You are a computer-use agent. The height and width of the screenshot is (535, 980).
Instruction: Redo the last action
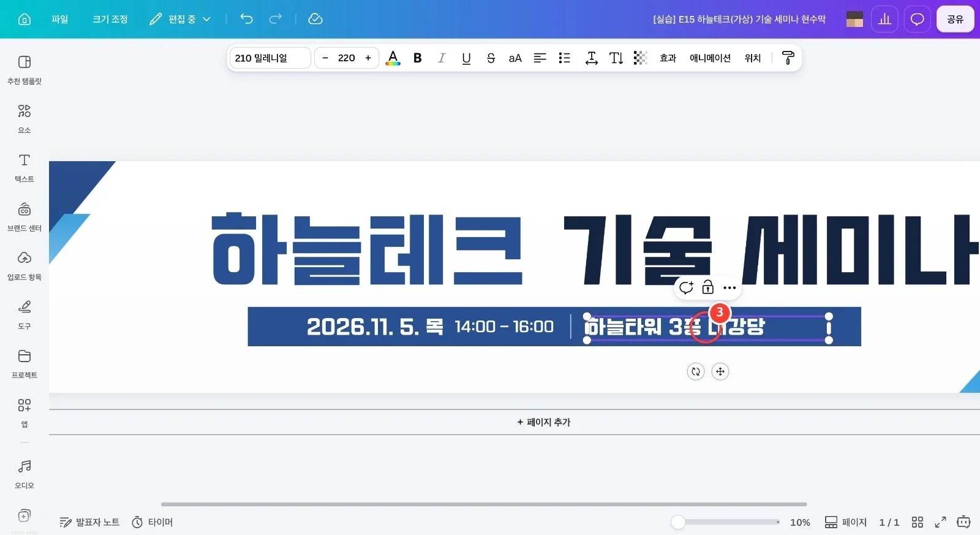(276, 19)
